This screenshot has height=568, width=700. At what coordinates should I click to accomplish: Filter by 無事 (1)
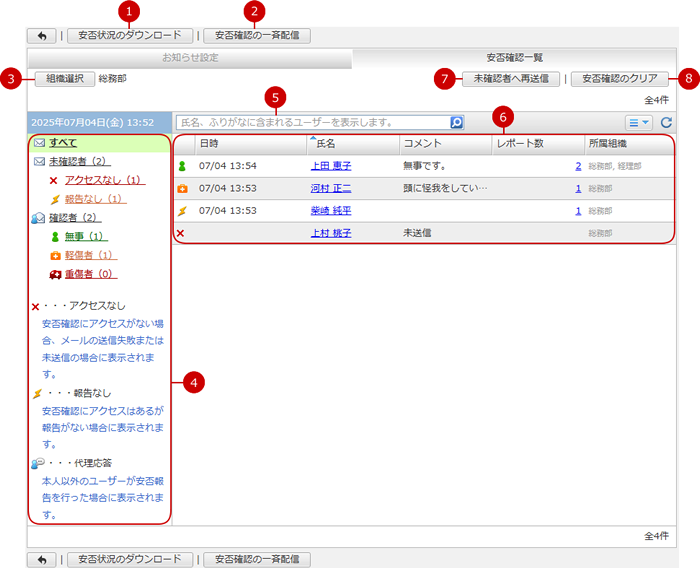86,237
